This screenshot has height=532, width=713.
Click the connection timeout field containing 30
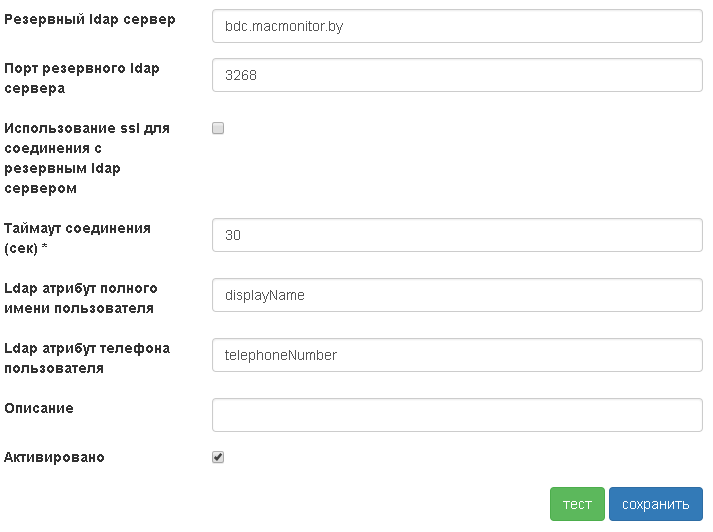(457, 235)
